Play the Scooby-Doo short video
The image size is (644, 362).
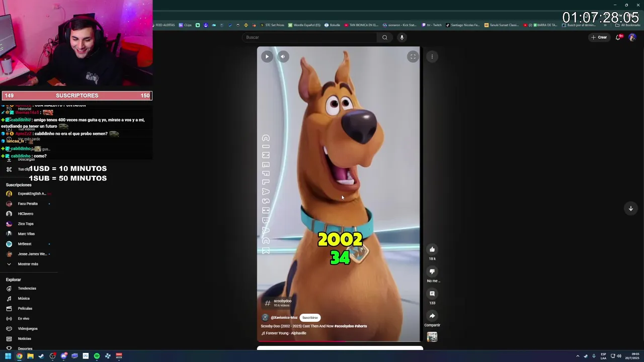tap(267, 56)
